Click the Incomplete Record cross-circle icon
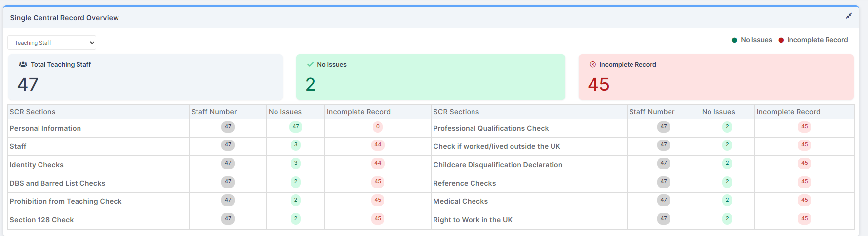Viewport: 868px width, 236px height. tap(592, 64)
